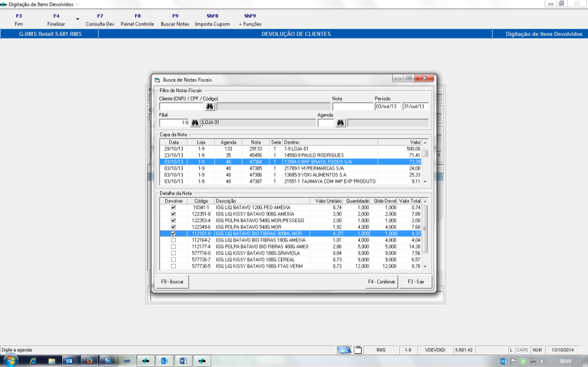
Task: Open Firefox from the Windows taskbar
Action: [90, 360]
